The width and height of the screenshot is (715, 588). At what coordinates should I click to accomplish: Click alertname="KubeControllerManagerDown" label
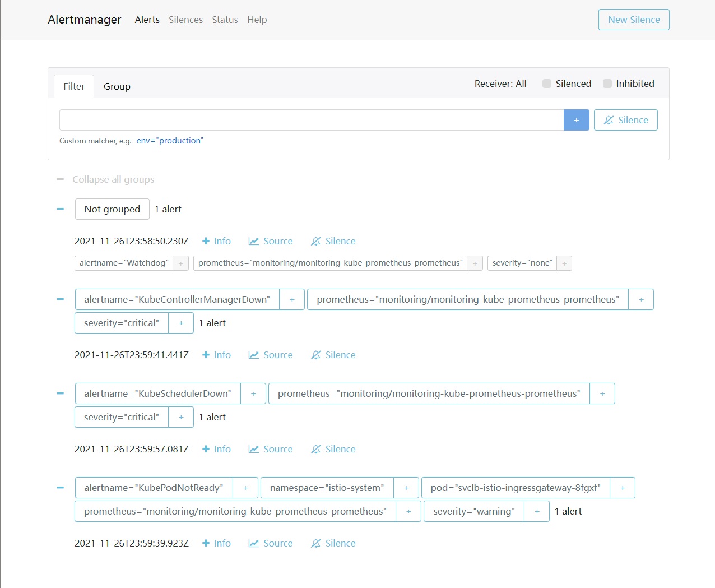[177, 299]
